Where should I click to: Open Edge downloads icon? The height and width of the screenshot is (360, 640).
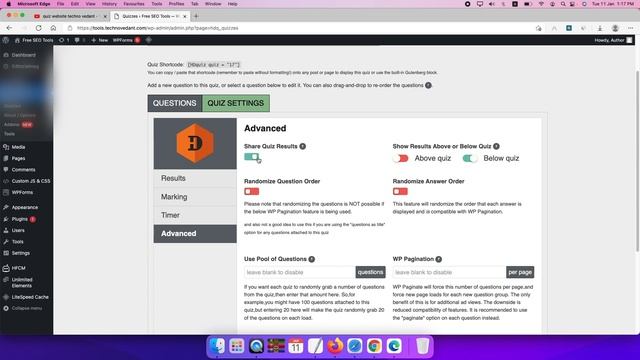tap(600, 28)
